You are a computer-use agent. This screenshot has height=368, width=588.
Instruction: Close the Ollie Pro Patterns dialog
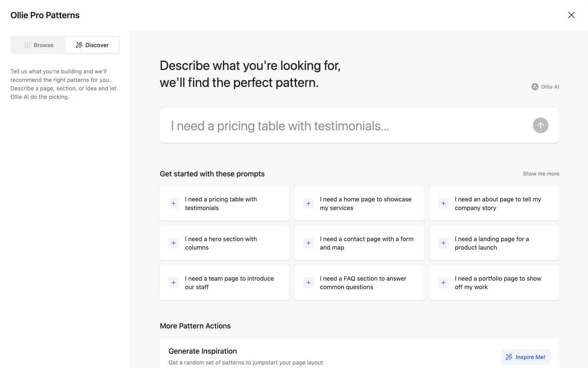pyautogui.click(x=571, y=15)
